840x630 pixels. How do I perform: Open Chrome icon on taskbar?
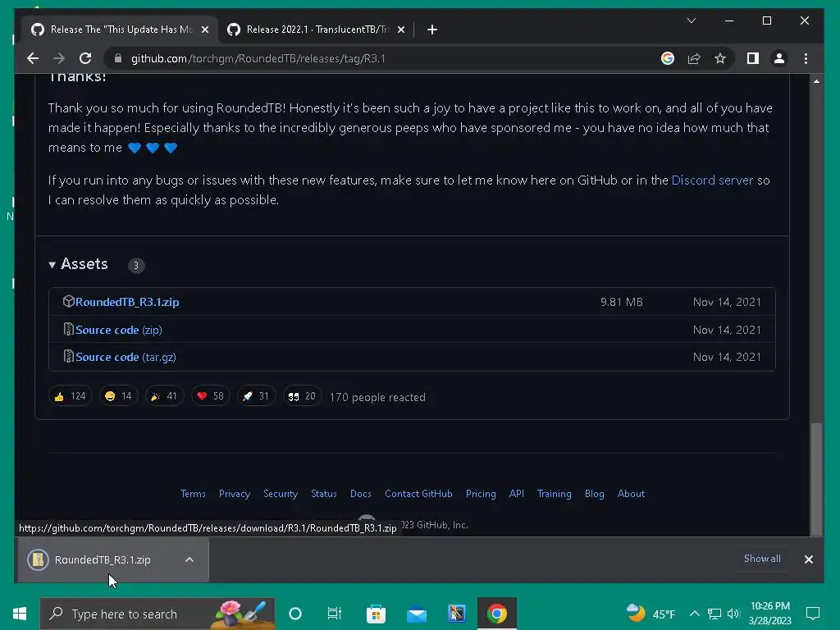[x=497, y=614]
